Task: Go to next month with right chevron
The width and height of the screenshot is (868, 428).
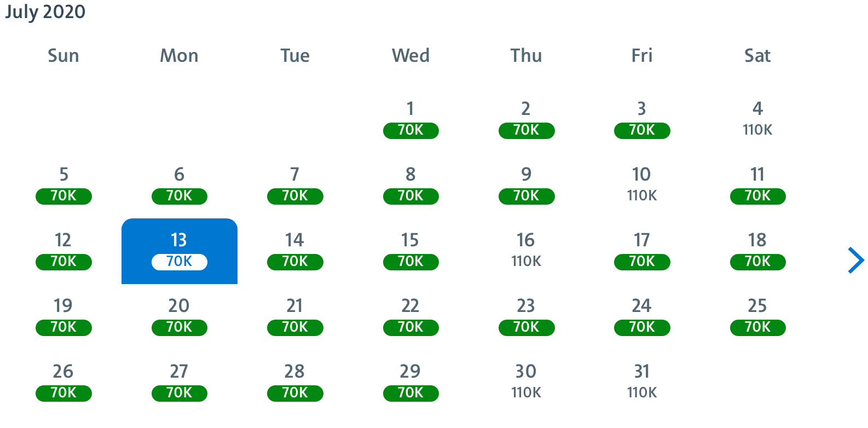Action: (x=855, y=260)
